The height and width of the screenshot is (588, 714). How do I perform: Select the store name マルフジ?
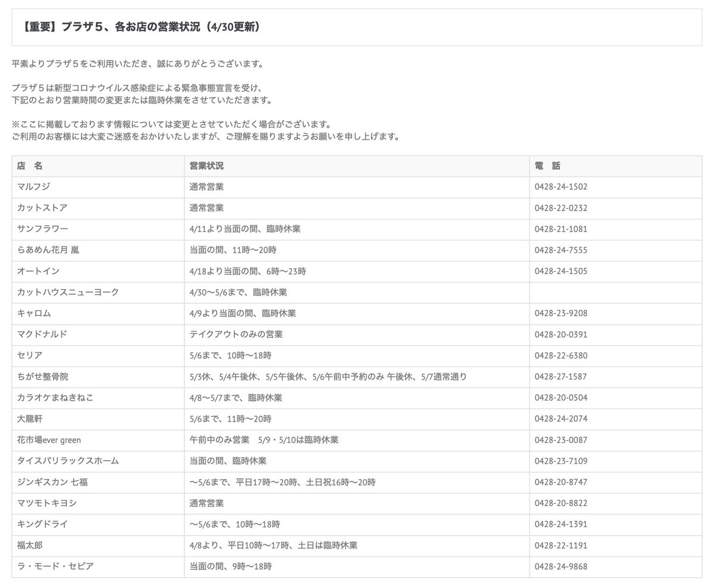coord(33,187)
